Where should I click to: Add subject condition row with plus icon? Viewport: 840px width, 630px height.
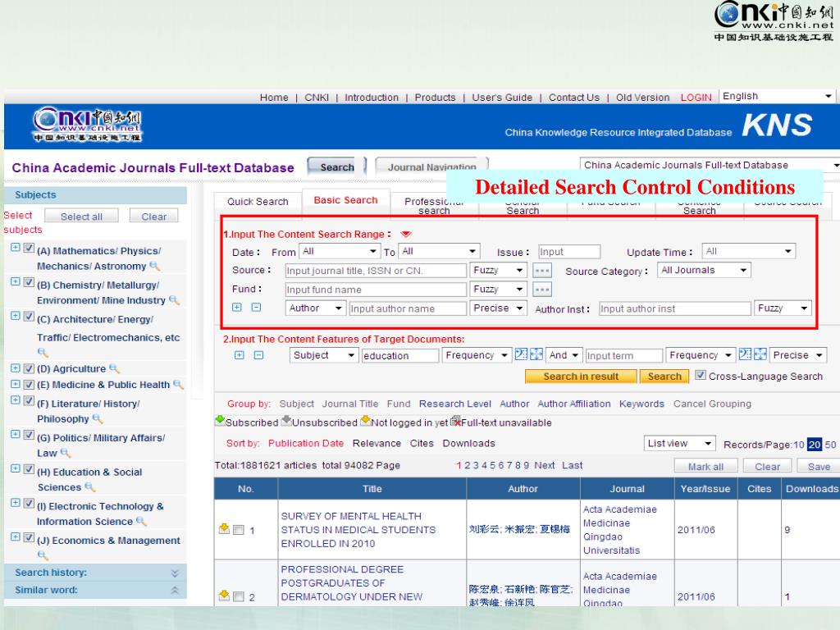239,355
